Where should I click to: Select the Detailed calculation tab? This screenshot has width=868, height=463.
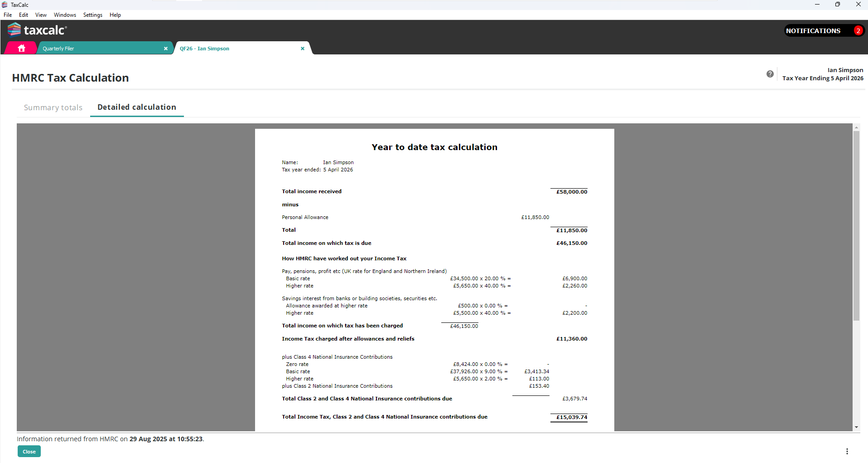(x=137, y=107)
